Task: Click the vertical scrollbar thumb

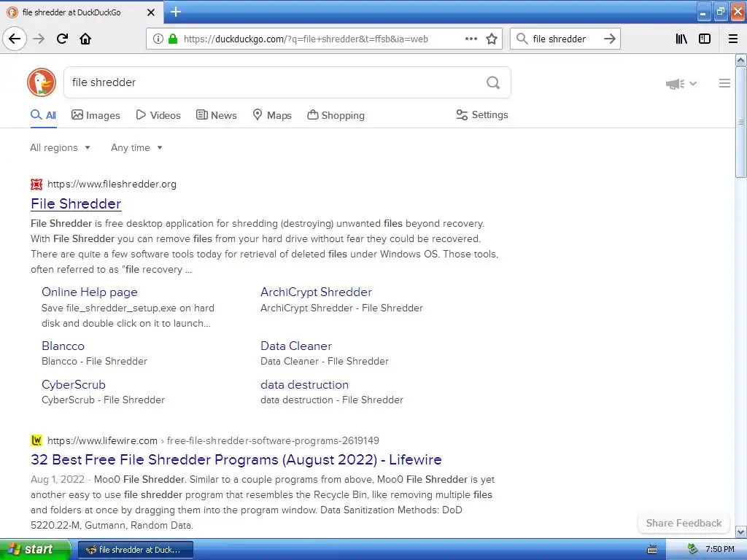Action: (740, 122)
